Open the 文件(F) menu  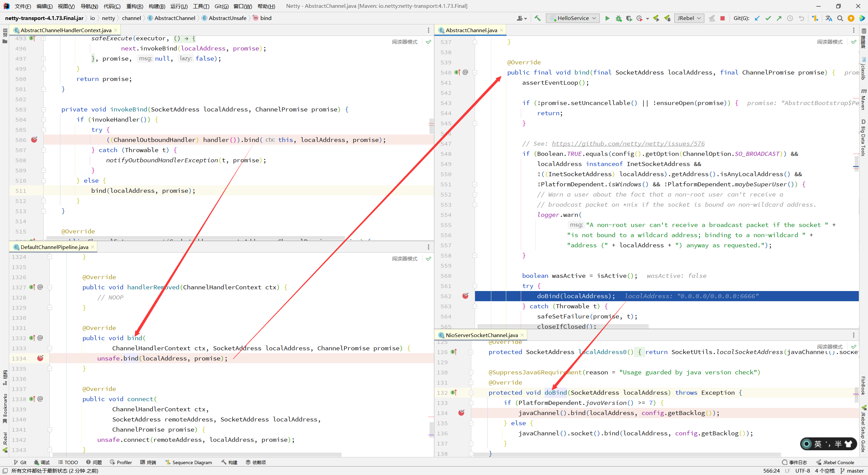[23, 6]
